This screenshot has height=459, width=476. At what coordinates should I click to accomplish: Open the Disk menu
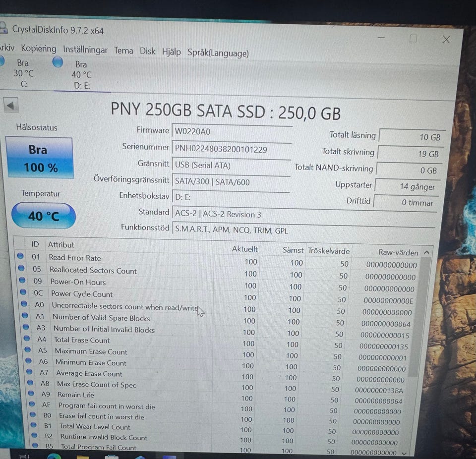tap(148, 51)
